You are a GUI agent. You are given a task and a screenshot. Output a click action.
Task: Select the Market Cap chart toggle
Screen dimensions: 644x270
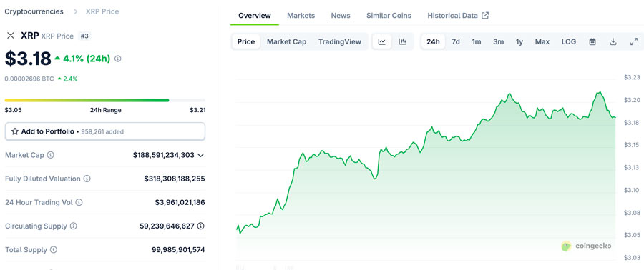pyautogui.click(x=287, y=42)
